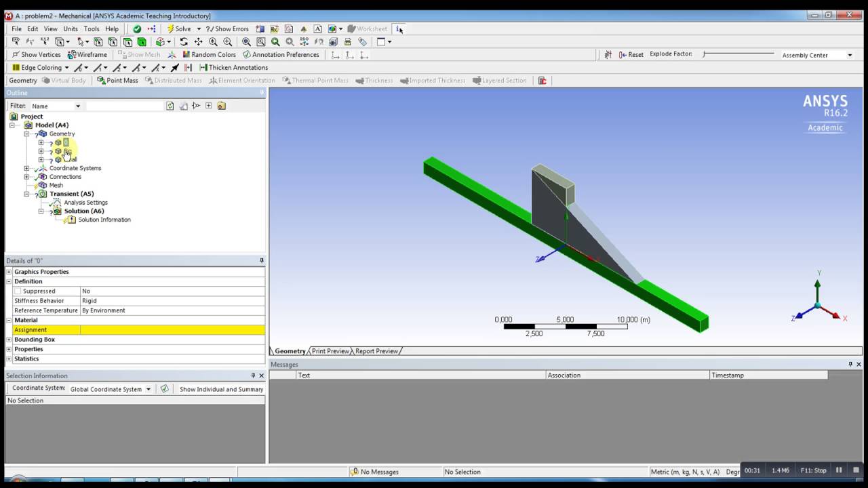Click the green checkmark toolbar icon

137,29
